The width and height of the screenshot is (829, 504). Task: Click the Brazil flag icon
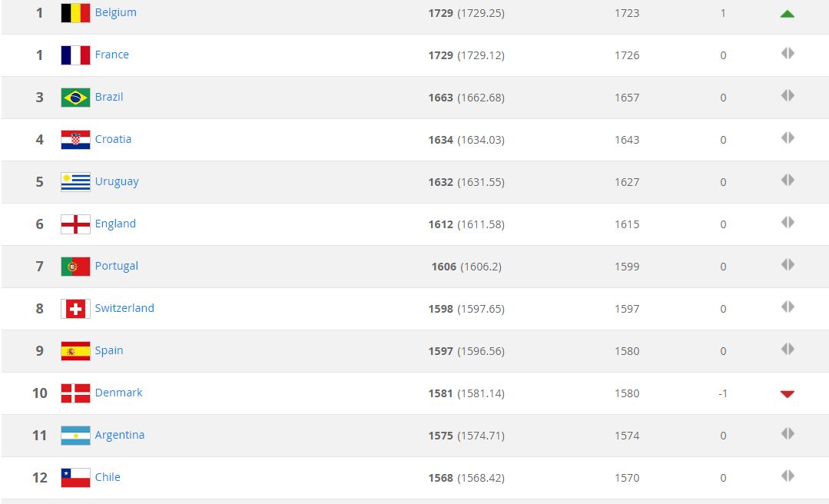coord(75,98)
